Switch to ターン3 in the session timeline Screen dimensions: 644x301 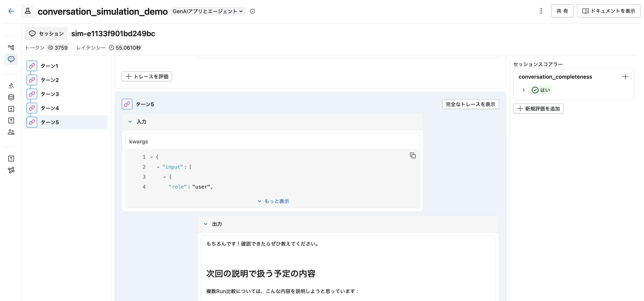point(50,94)
